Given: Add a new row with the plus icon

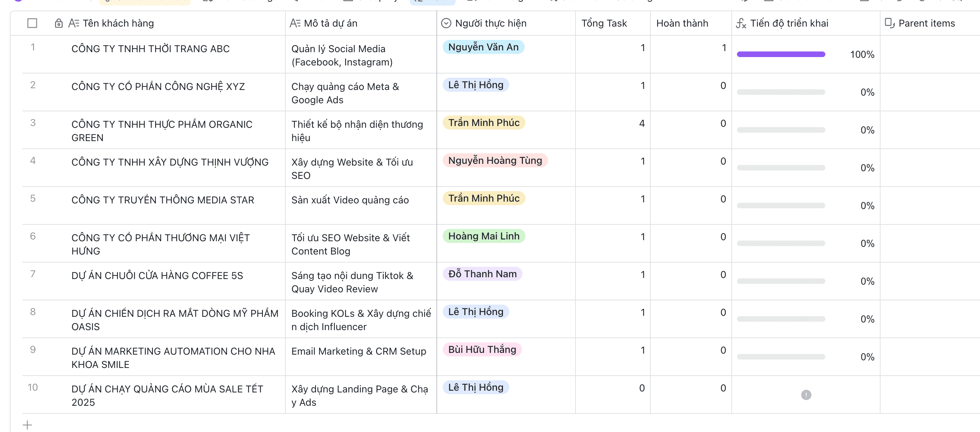Looking at the screenshot, I should click(27, 425).
